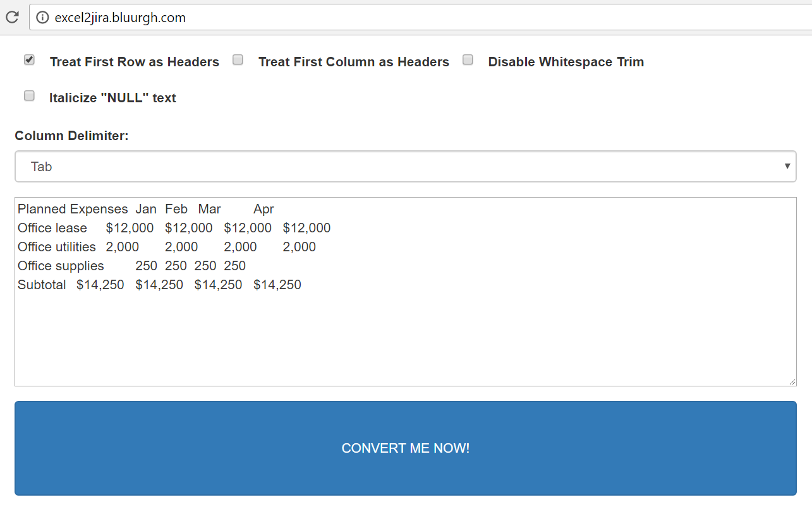Click the 'Treat First Column as Headers' label

click(353, 62)
